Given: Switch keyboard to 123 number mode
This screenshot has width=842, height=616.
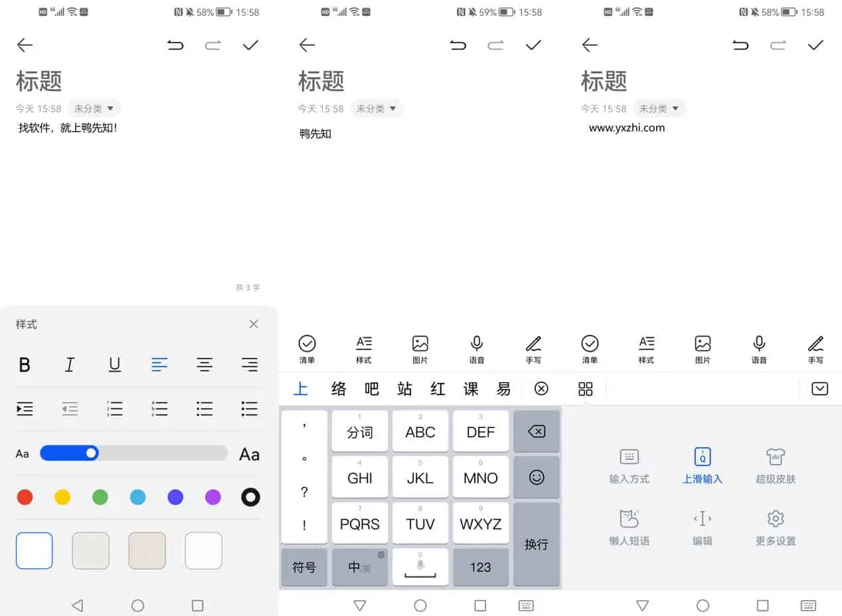Looking at the screenshot, I should click(x=480, y=568).
